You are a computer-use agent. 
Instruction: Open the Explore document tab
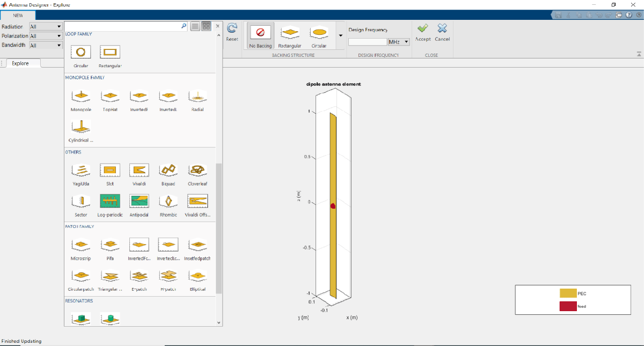tap(20, 63)
